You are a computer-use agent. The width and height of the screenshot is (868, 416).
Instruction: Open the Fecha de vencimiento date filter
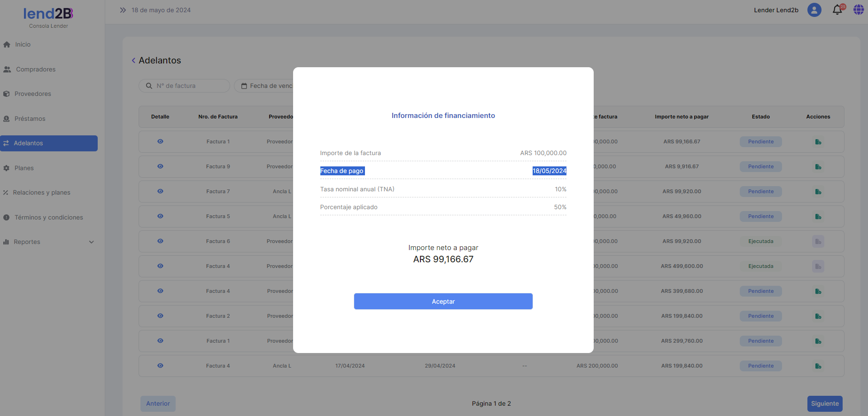pyautogui.click(x=266, y=86)
